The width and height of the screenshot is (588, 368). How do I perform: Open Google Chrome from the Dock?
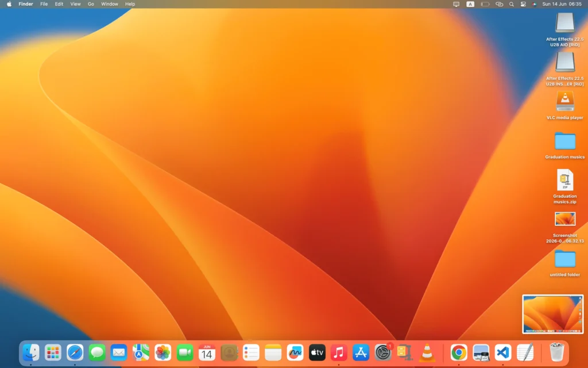coord(459,352)
